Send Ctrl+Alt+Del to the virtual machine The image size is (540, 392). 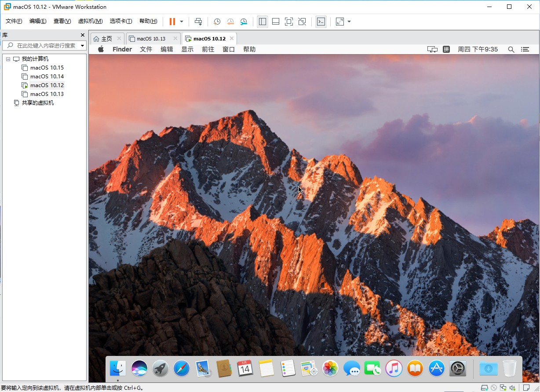[198, 22]
